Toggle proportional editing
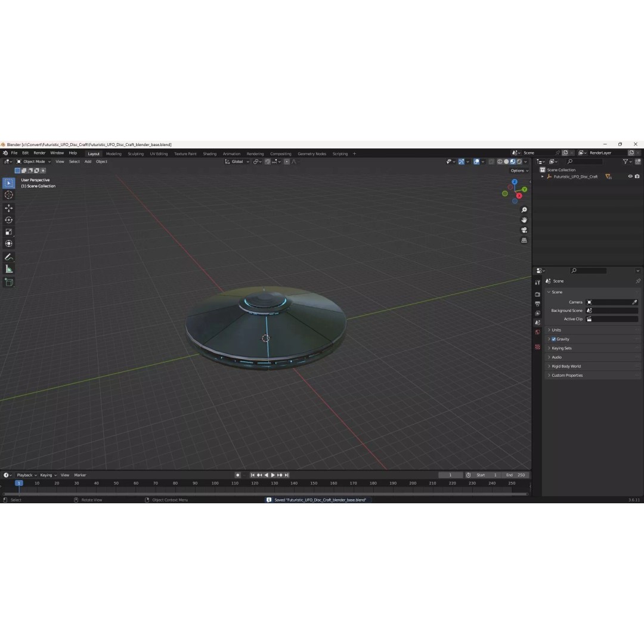The width and height of the screenshot is (644, 644). pyautogui.click(x=287, y=162)
